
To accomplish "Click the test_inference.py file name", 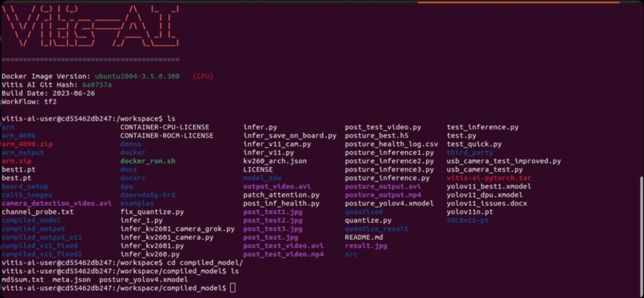I will 483,127.
